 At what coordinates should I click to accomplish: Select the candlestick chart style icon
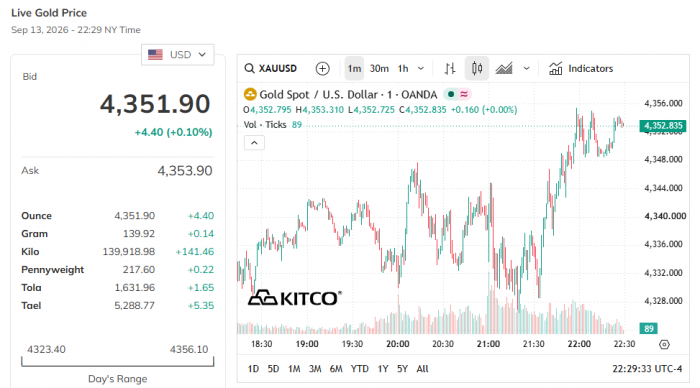click(477, 69)
